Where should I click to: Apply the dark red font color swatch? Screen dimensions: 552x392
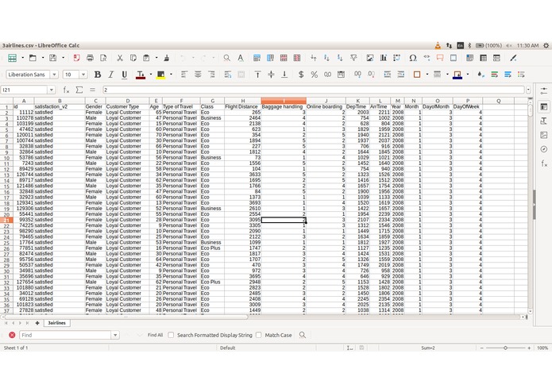point(141,75)
